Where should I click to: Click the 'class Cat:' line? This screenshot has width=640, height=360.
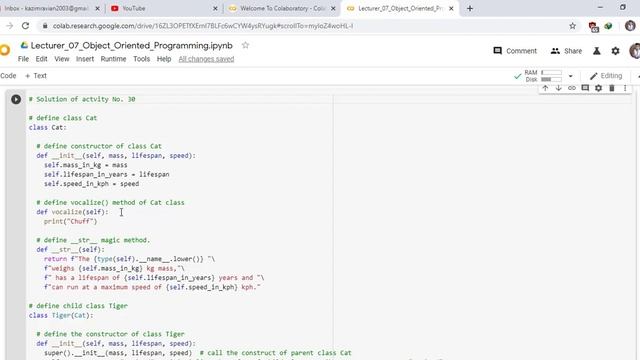pyautogui.click(x=47, y=127)
